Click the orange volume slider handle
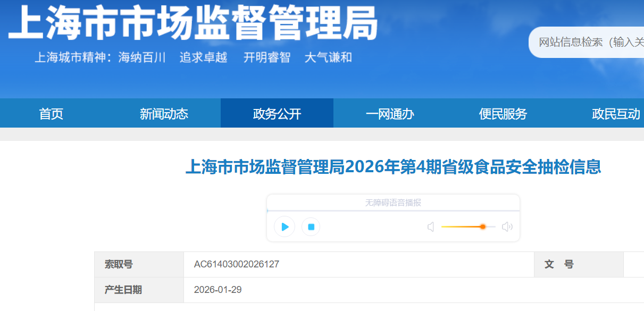644x311 pixels. click(482, 226)
